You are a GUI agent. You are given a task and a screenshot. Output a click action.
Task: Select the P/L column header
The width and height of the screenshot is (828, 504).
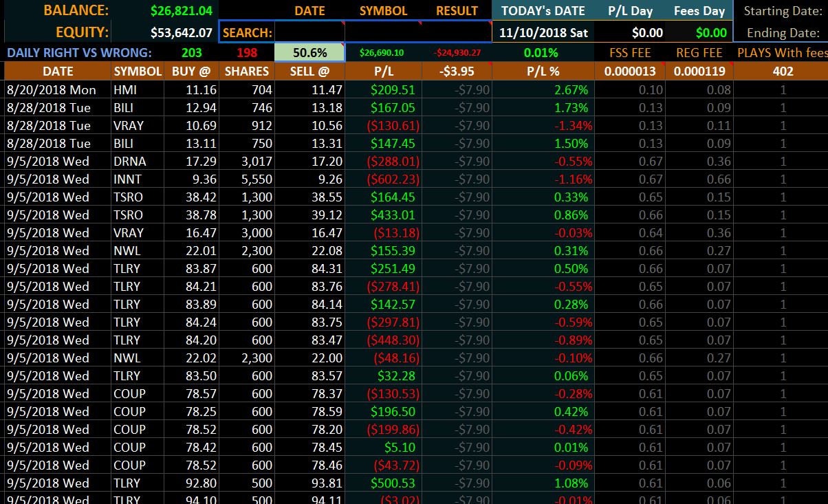pyautogui.click(x=383, y=72)
